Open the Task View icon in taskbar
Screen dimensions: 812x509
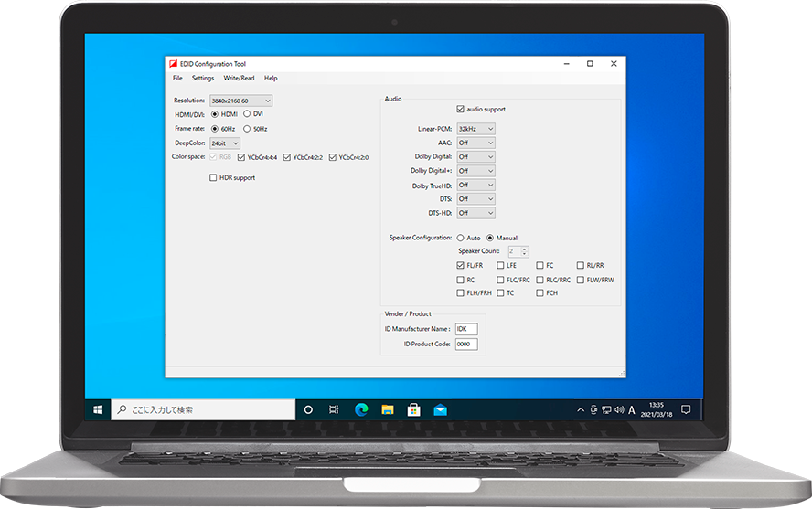tap(335, 410)
